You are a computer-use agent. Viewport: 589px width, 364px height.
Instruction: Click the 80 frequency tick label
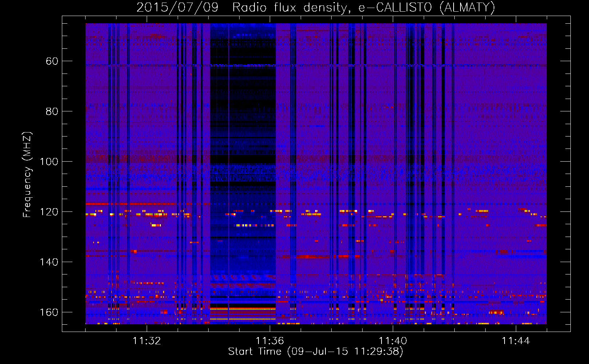click(x=52, y=111)
